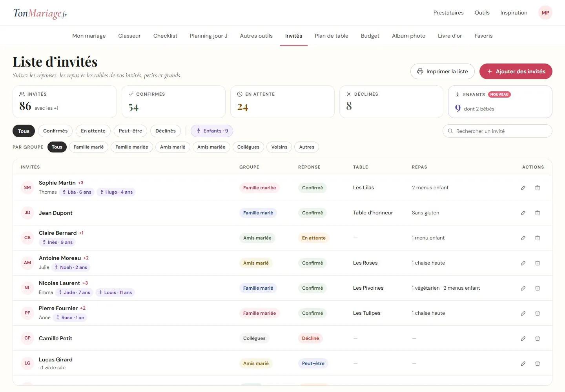Delete Camille Petit's entry

tap(538, 338)
